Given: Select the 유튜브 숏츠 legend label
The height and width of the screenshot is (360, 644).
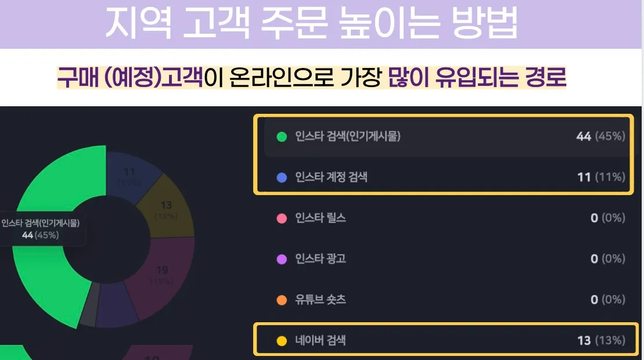Looking at the screenshot, I should (x=321, y=299).
